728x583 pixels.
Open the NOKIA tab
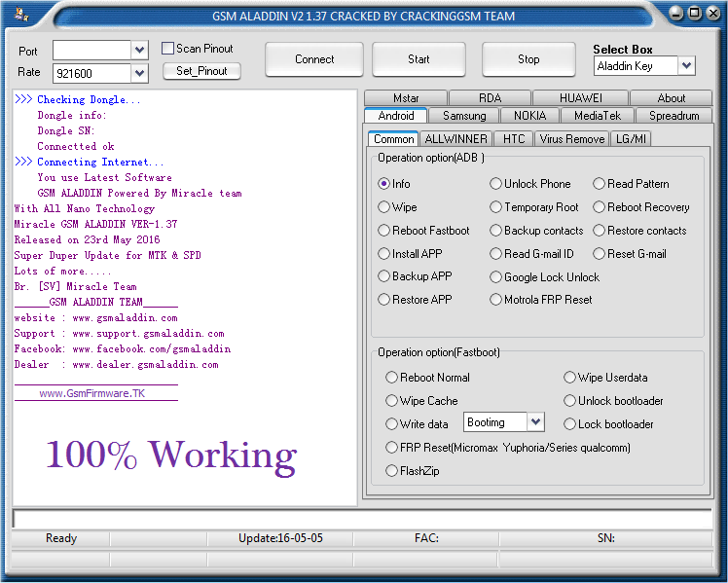pos(529,116)
